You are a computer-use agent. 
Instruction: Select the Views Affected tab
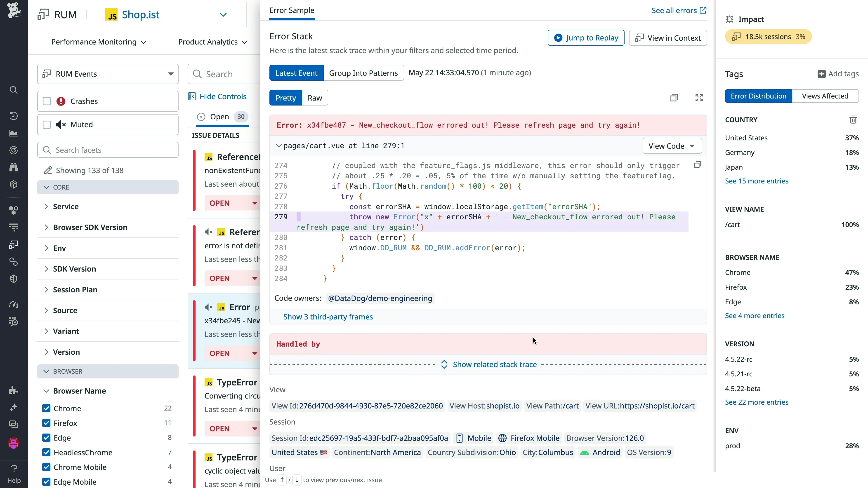[x=825, y=96]
